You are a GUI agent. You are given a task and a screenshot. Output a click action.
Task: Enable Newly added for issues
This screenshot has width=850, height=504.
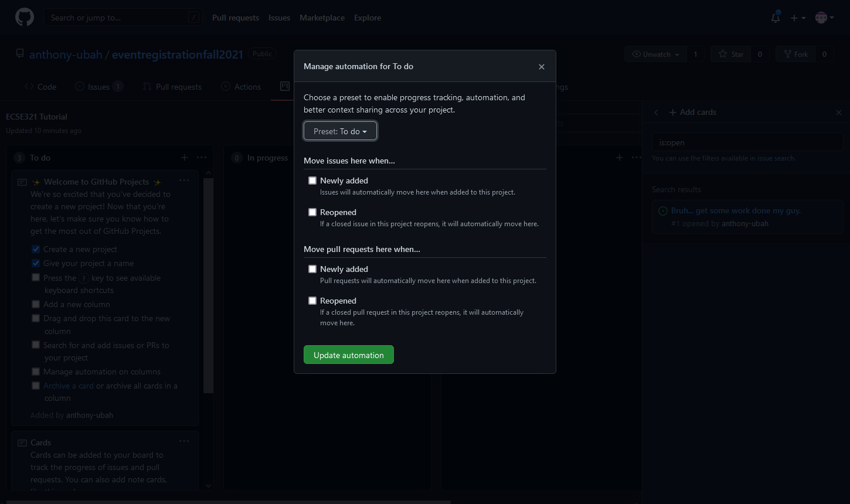point(312,181)
